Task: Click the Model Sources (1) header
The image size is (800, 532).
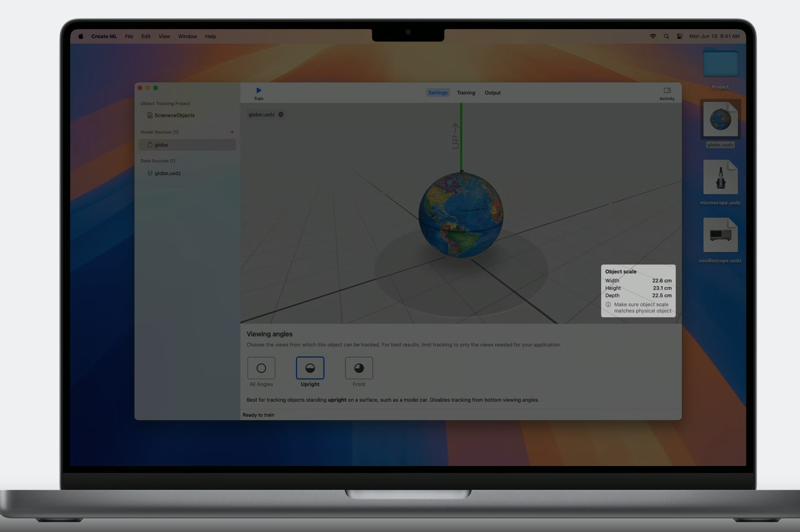Action: click(x=159, y=132)
